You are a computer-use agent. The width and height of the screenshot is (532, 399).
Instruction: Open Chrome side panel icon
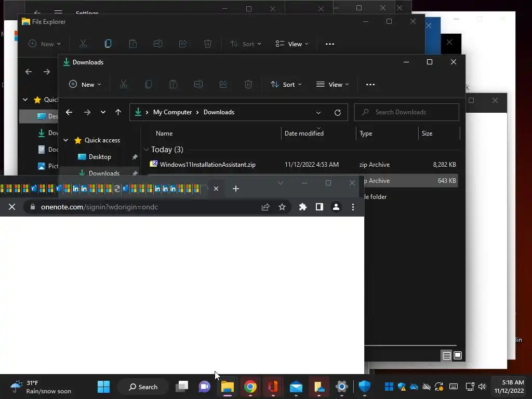point(320,207)
